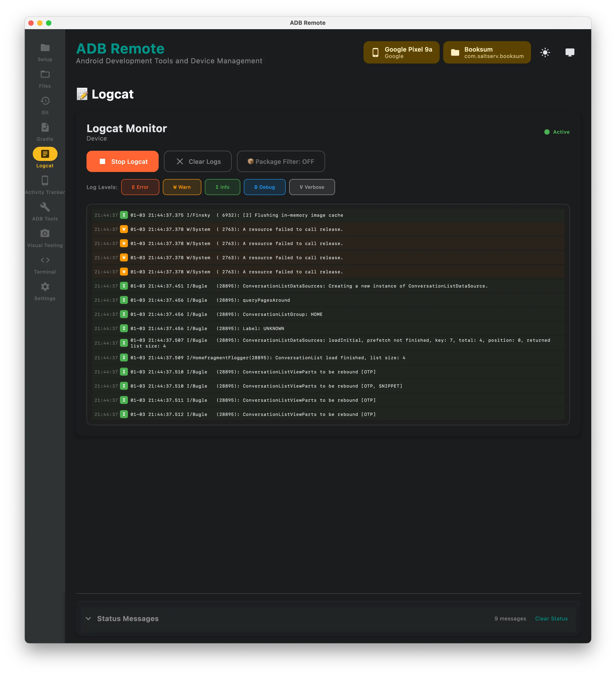Enable the Error log level filter

pyautogui.click(x=140, y=187)
